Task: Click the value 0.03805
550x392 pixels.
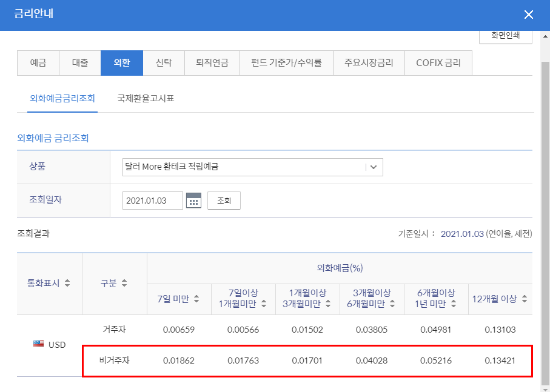Action: click(x=372, y=330)
